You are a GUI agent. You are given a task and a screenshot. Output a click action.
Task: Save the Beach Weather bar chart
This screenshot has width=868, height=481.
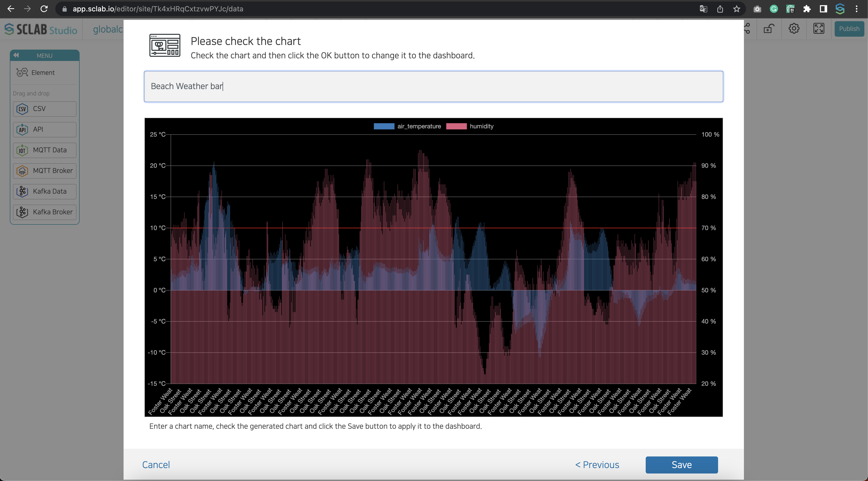tap(681, 465)
